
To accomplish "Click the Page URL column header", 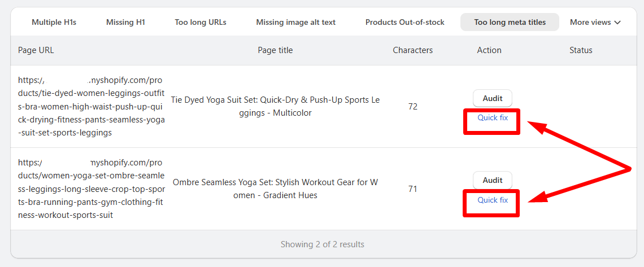I will pyautogui.click(x=36, y=50).
